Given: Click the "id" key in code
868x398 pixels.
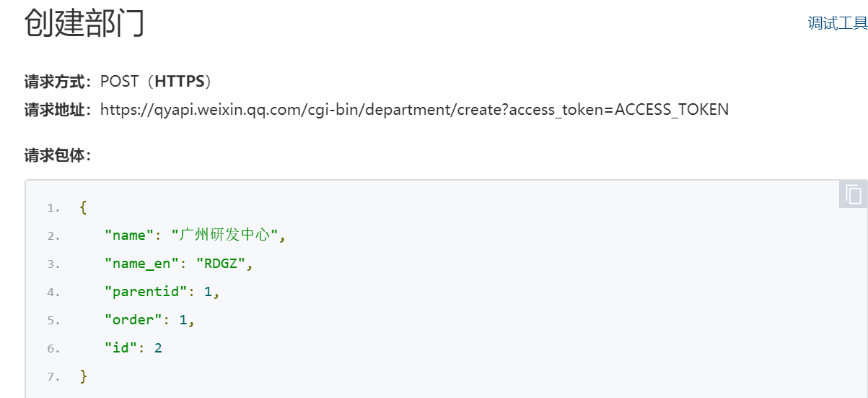Looking at the screenshot, I should pyautogui.click(x=120, y=348).
